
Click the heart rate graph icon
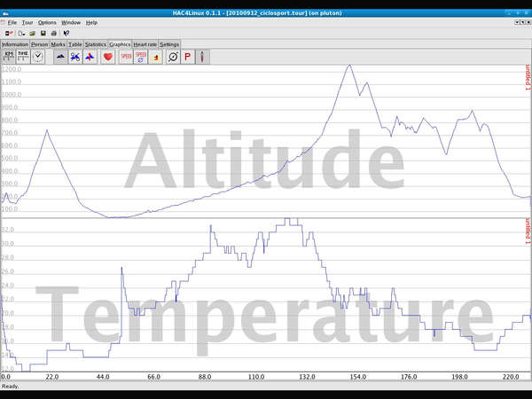(107, 56)
